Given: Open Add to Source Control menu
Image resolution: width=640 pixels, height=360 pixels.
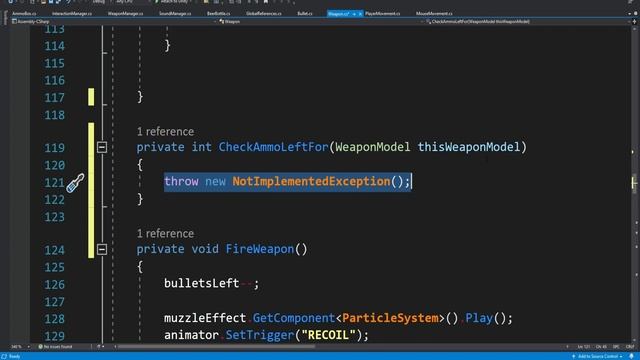Looking at the screenshot, I should [598, 356].
